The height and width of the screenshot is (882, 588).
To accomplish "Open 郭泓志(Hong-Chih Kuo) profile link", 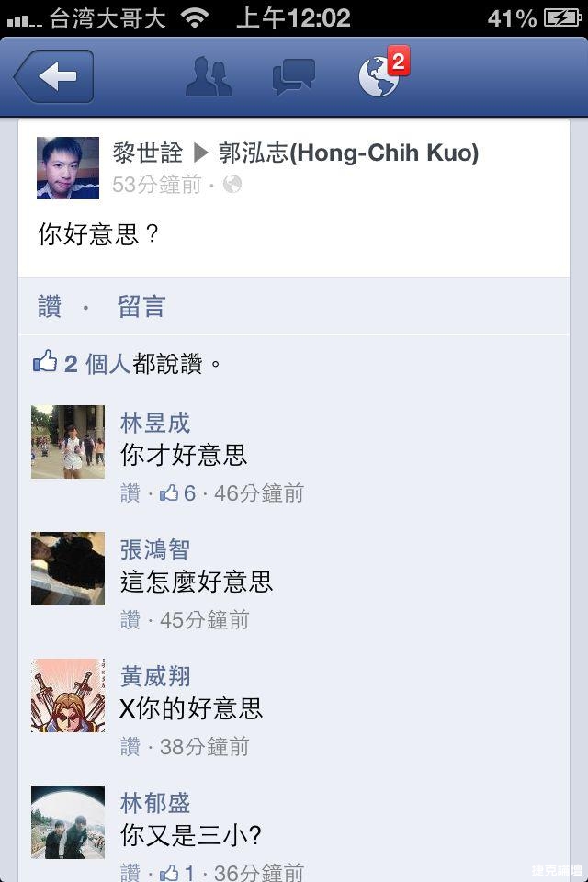I will [348, 153].
